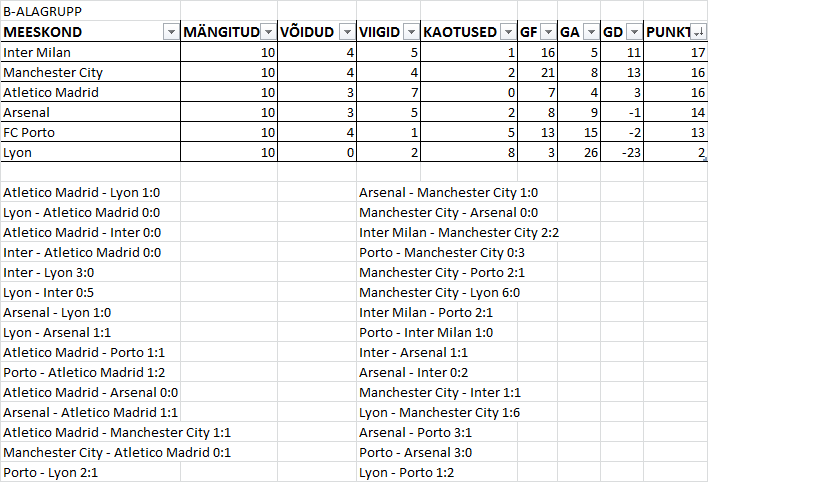Open the sorted PUNKT column filter button
This screenshot has height=482, width=816.
tap(699, 32)
